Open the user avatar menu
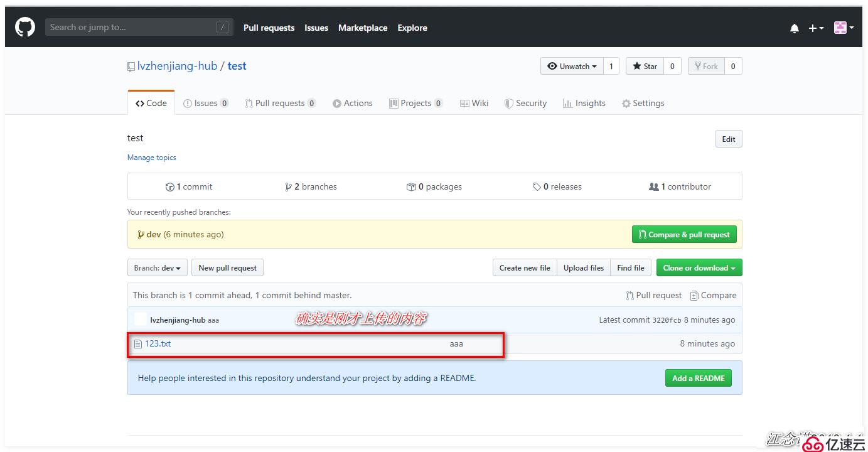Image resolution: width=868 pixels, height=452 pixels. click(x=844, y=28)
